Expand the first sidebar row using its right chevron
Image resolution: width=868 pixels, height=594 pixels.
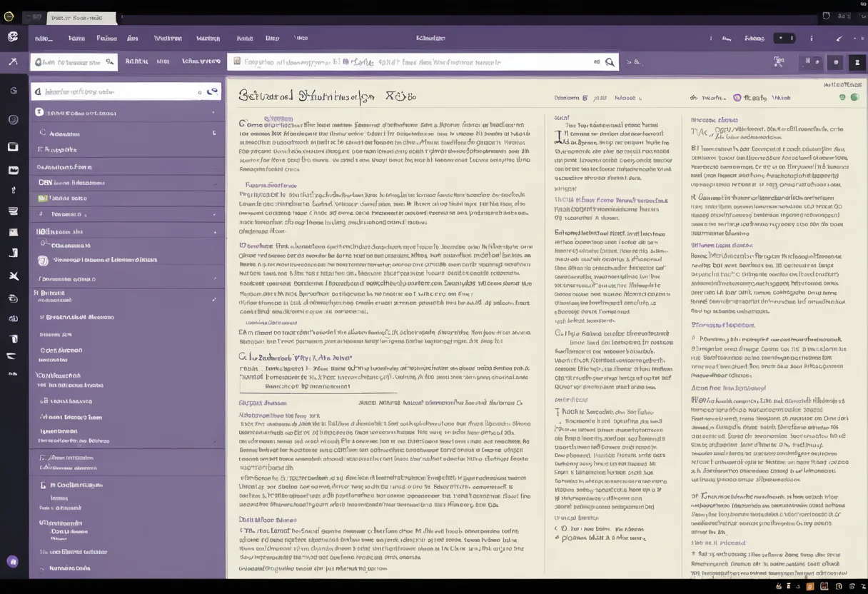(213, 113)
